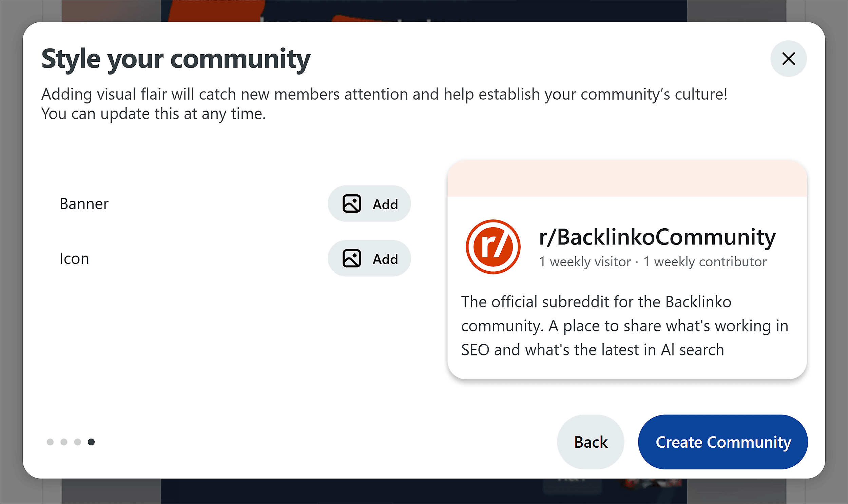Select the Style your community heading
The image size is (848, 504).
click(175, 59)
